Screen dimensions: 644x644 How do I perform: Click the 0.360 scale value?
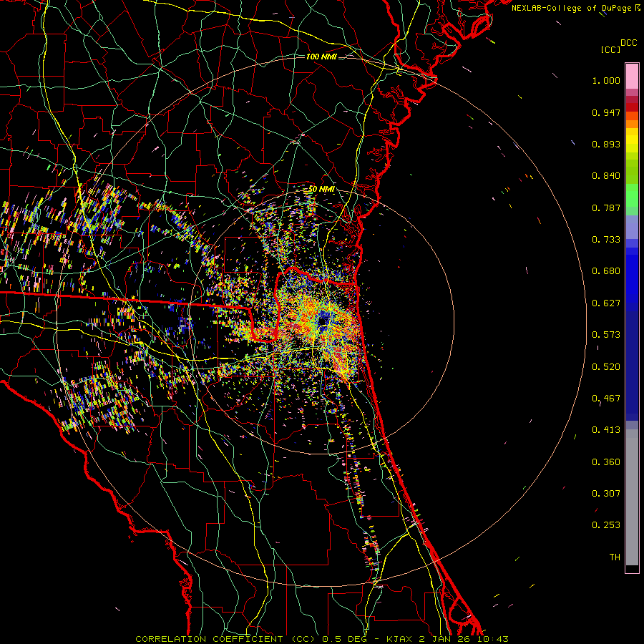click(x=606, y=462)
